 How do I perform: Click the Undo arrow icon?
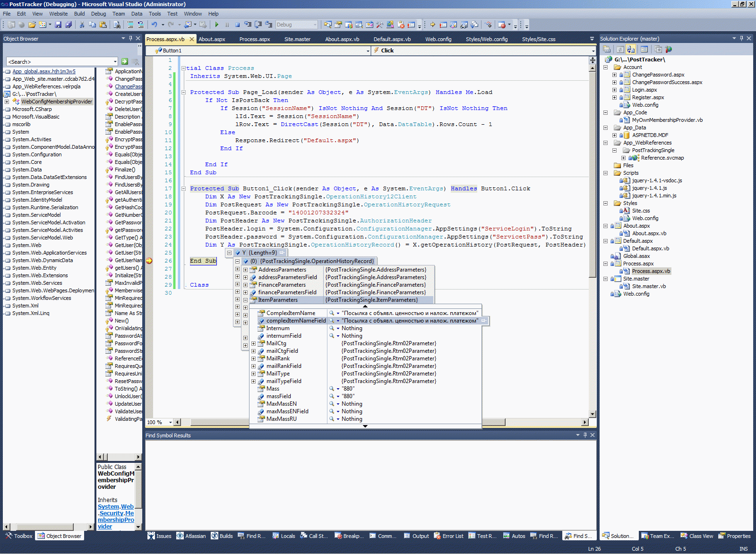click(x=154, y=25)
